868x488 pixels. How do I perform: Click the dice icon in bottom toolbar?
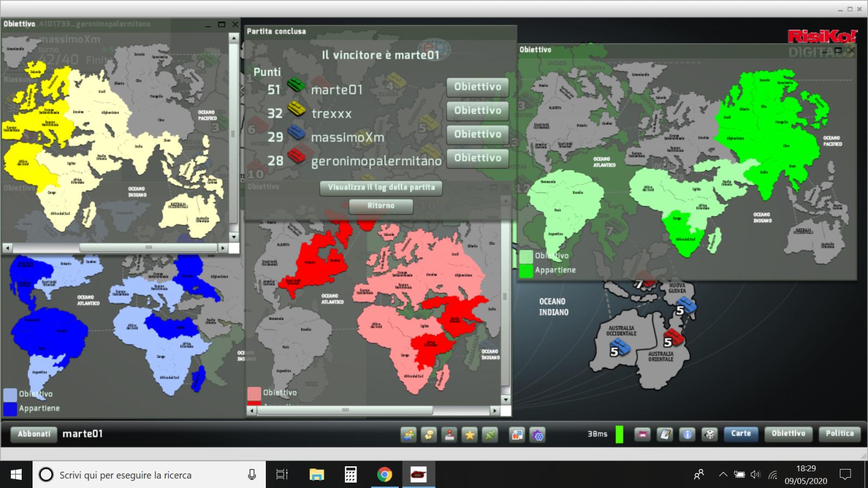click(x=710, y=434)
